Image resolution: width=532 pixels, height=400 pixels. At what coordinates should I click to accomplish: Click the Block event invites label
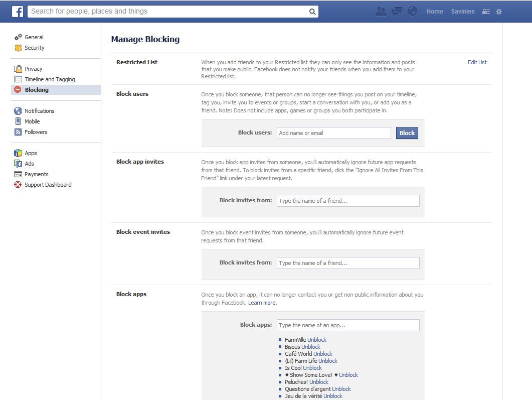tap(143, 232)
